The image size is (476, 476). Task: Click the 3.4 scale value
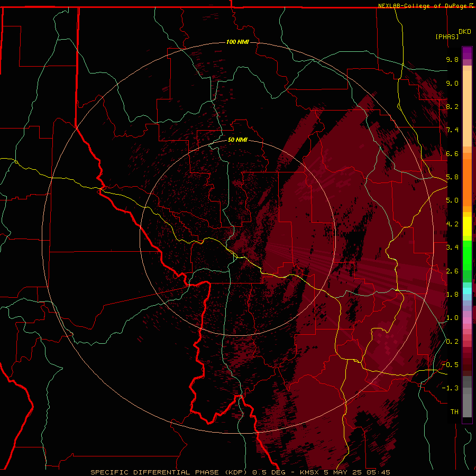tap(452, 248)
